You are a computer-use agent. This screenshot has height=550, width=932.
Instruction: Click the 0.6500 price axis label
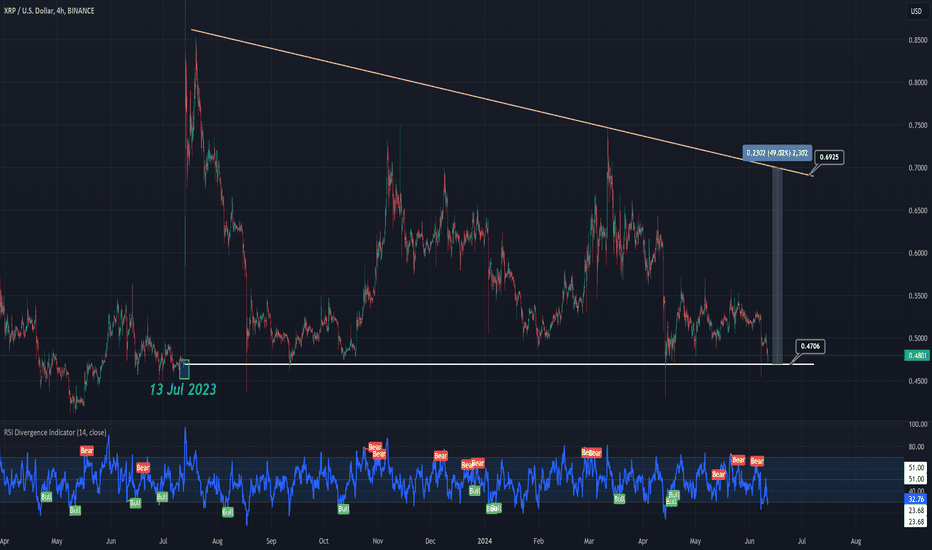pos(917,210)
